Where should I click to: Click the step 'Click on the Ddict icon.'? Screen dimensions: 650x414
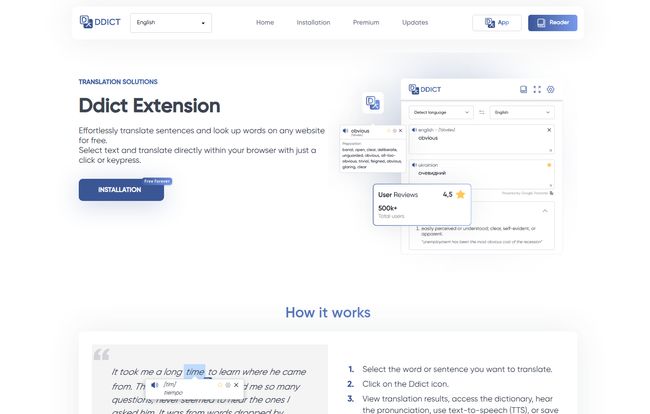[405, 384]
